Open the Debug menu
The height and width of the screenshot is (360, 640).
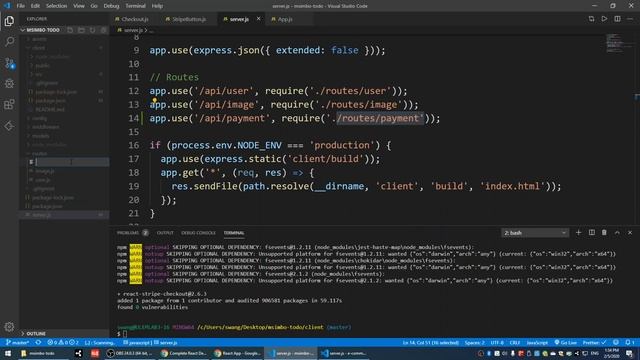point(111,6)
